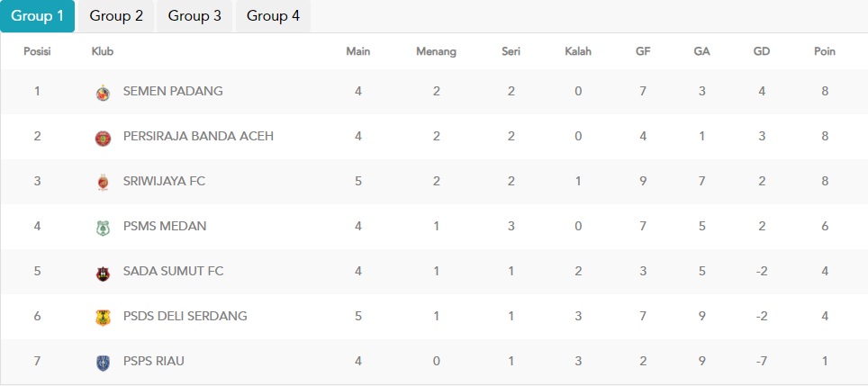Click the Poin column header

pyautogui.click(x=825, y=51)
